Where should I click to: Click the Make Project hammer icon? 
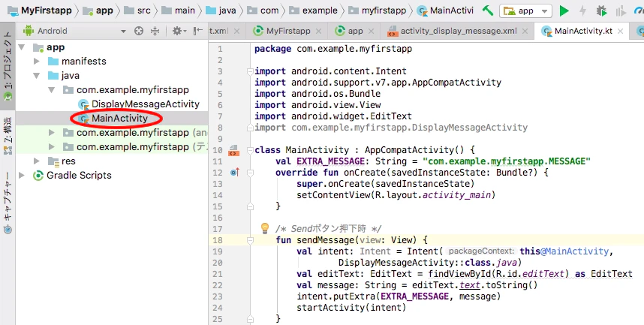click(488, 11)
